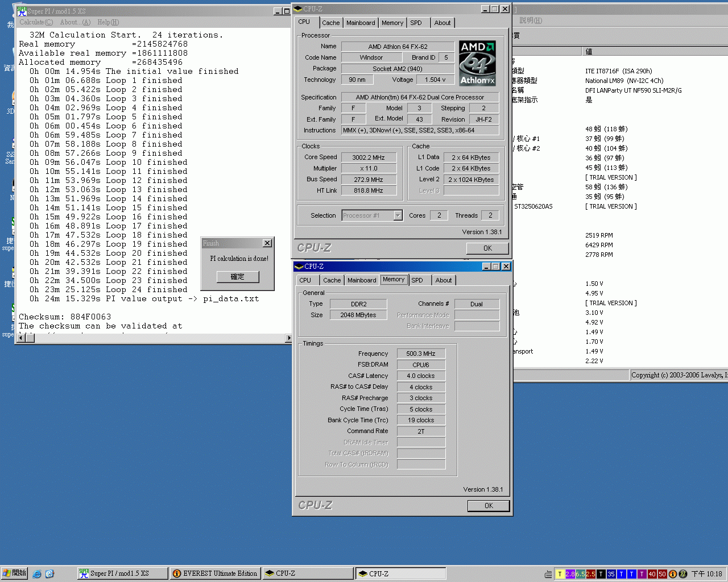
Task: Click the navy 35 temperature tray icon
Action: pyautogui.click(x=611, y=574)
